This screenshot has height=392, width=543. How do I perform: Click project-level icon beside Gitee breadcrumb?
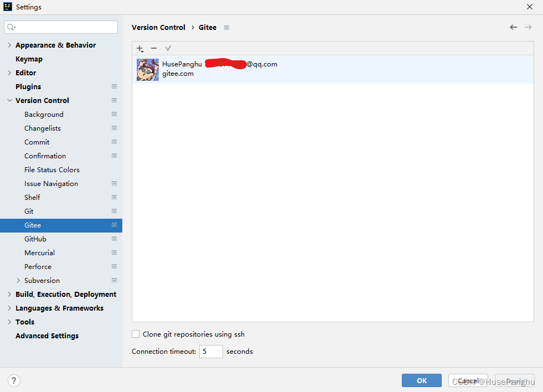pyautogui.click(x=226, y=28)
